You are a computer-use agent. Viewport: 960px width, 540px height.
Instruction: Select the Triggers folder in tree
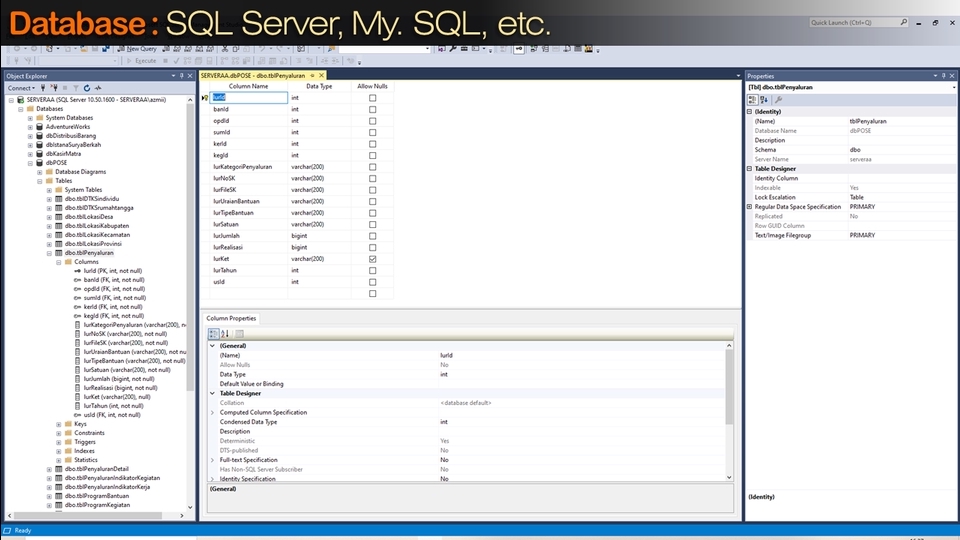[x=84, y=442]
